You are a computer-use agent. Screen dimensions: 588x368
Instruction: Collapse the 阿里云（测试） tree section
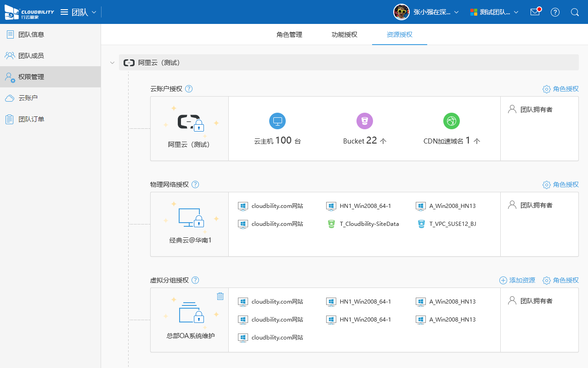[x=112, y=63]
